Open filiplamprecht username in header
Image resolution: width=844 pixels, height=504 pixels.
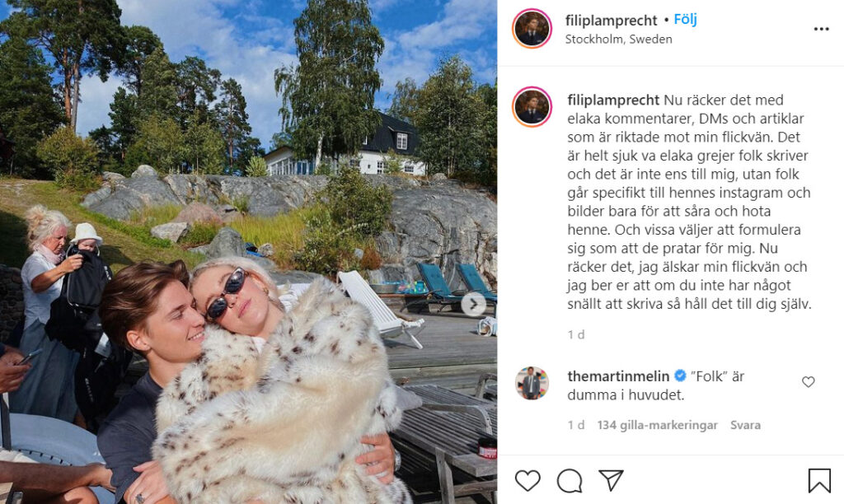tap(611, 21)
